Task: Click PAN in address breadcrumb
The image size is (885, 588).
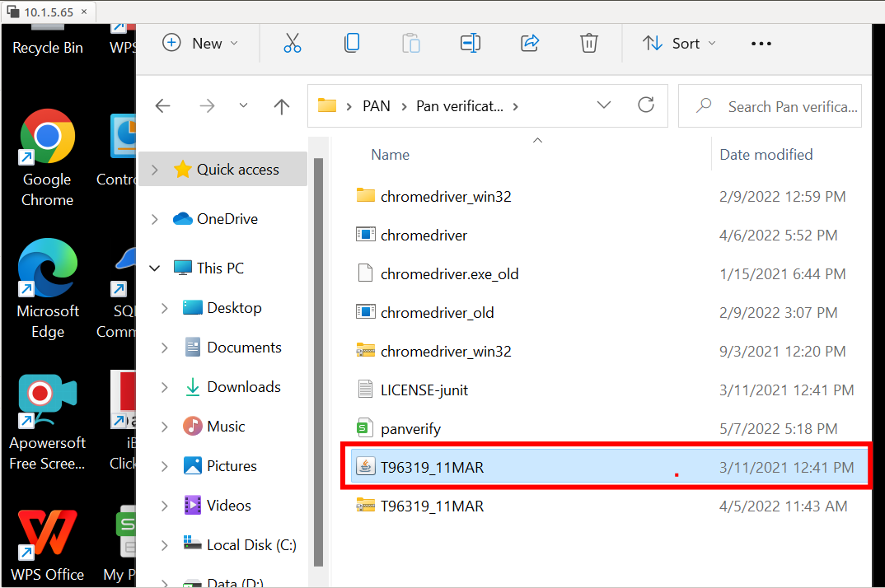Action: 377,106
